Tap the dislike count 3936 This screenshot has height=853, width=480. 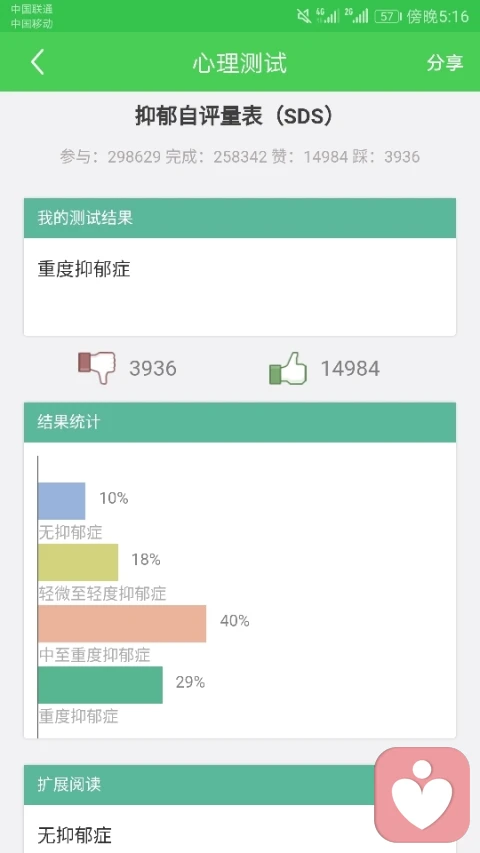coord(153,368)
